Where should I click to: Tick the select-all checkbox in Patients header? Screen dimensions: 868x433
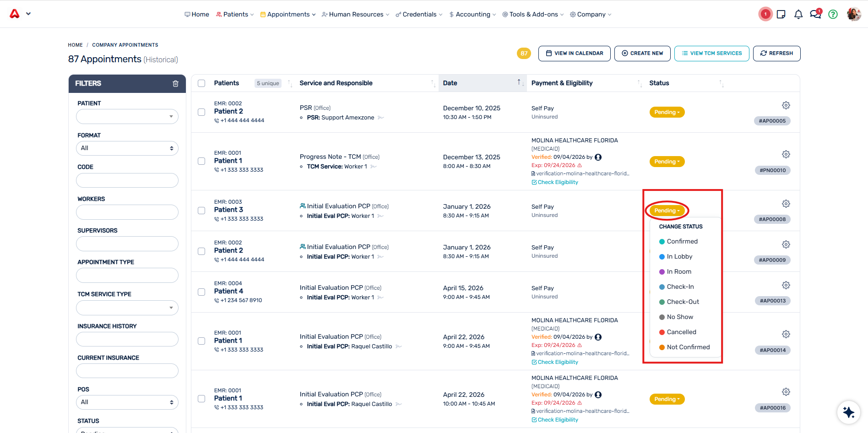point(201,83)
